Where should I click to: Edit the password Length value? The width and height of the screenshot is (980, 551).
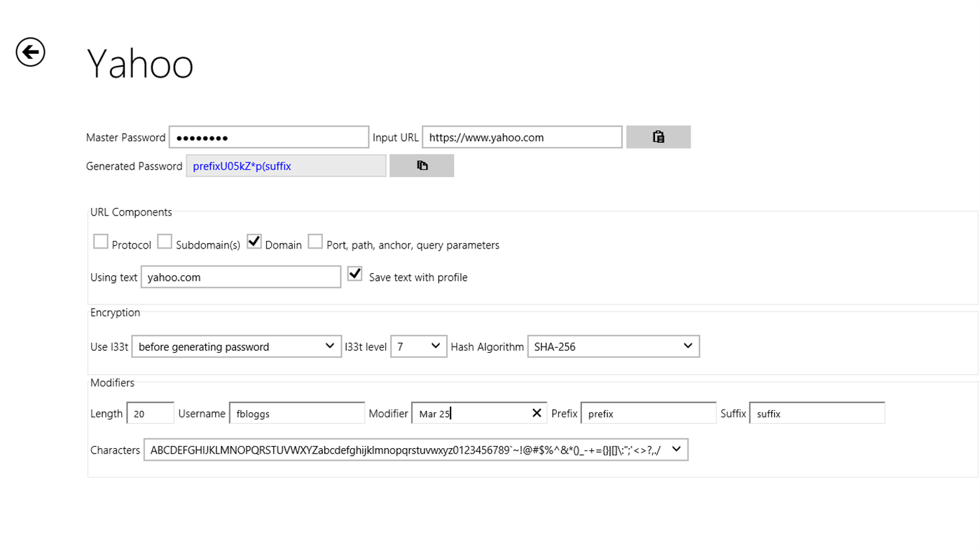[149, 412]
